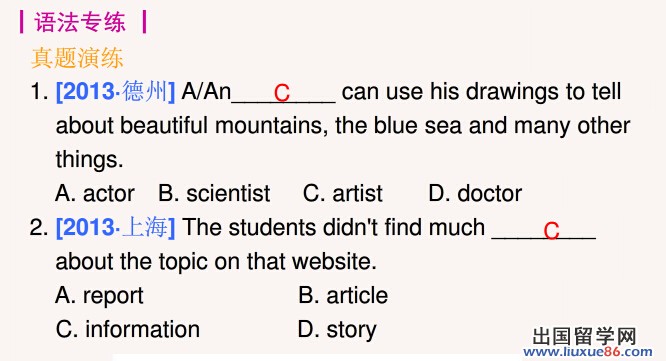Click the 真题演练 subheading
The width and height of the screenshot is (666, 361).
[x=77, y=58]
